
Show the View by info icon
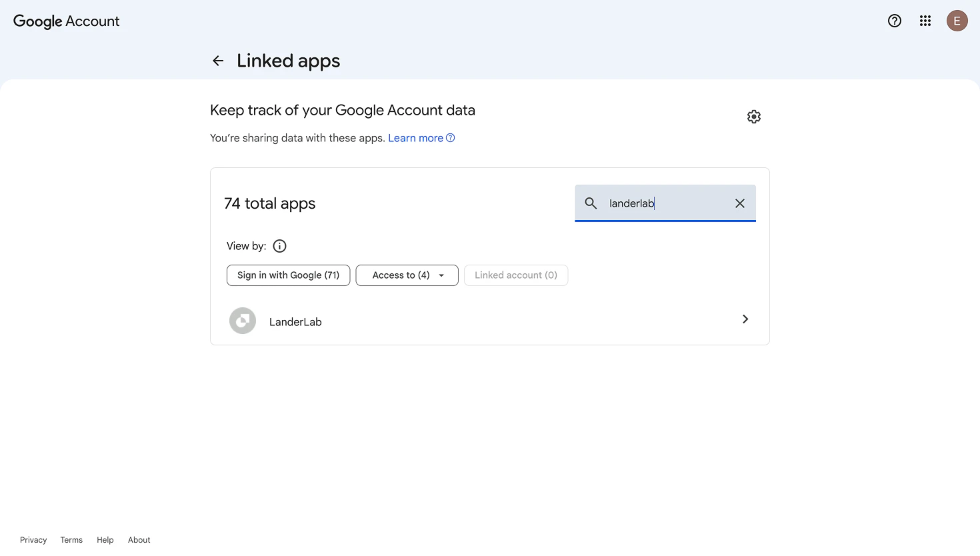click(x=280, y=246)
